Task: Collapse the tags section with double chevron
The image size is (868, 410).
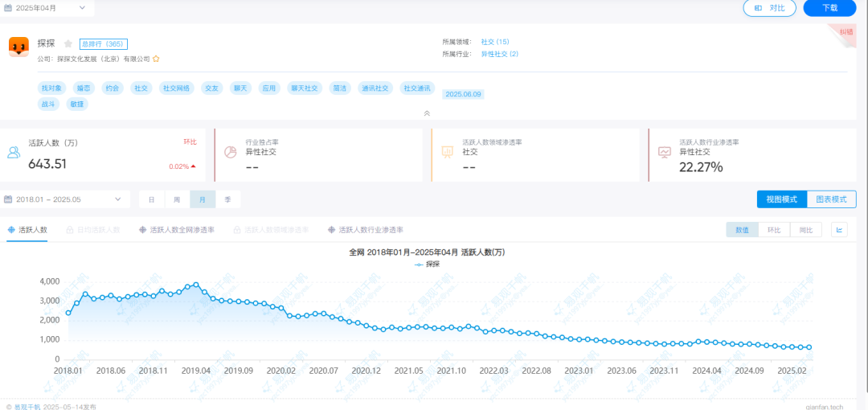Action: pos(427,113)
